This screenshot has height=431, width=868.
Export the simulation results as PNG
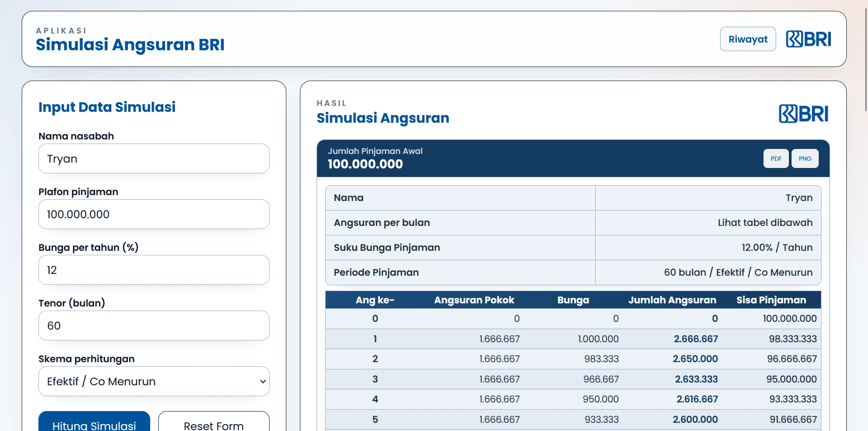point(805,158)
